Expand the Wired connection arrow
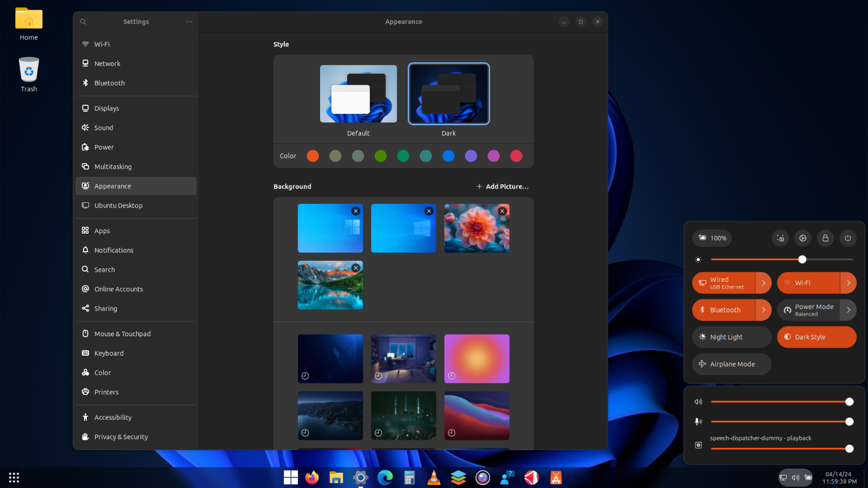Viewport: 868px width, 488px height. coord(763,283)
